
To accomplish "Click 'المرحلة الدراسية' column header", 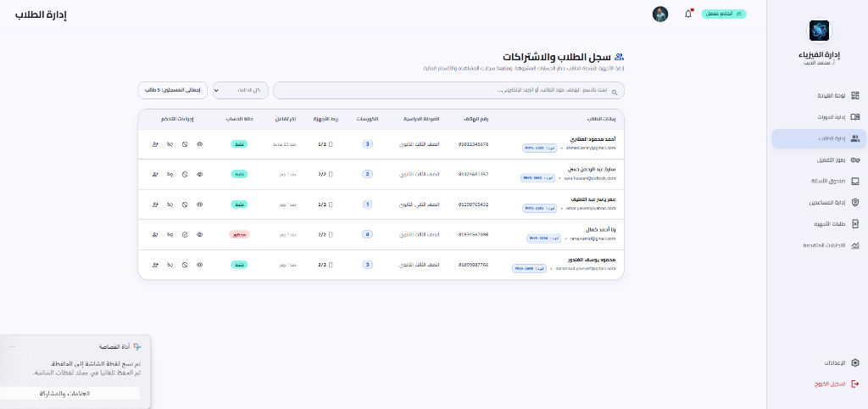I will click(x=420, y=119).
